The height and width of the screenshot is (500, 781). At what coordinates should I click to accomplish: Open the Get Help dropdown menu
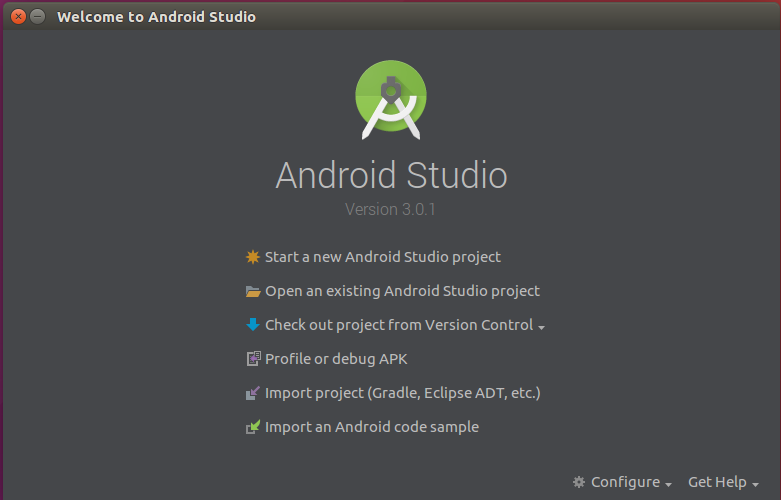(723, 482)
